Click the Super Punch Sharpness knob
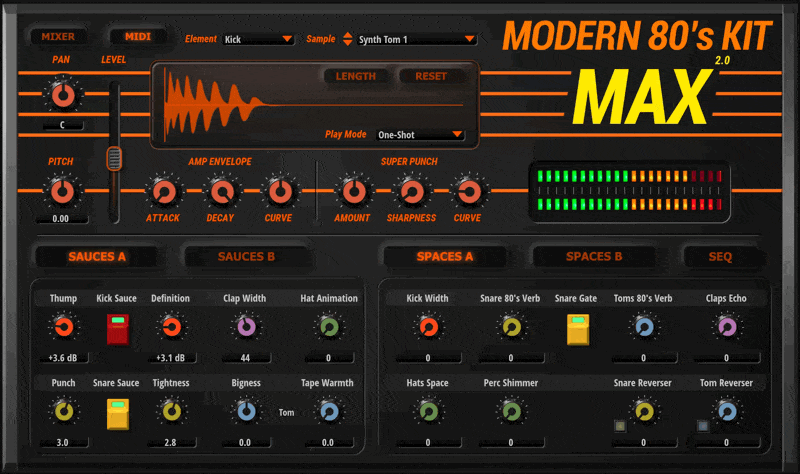The width and height of the screenshot is (800, 474). click(409, 190)
